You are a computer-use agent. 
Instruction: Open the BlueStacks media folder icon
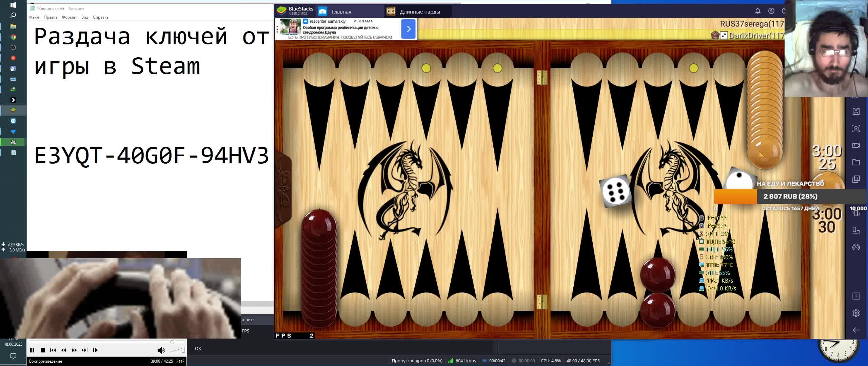[856, 162]
